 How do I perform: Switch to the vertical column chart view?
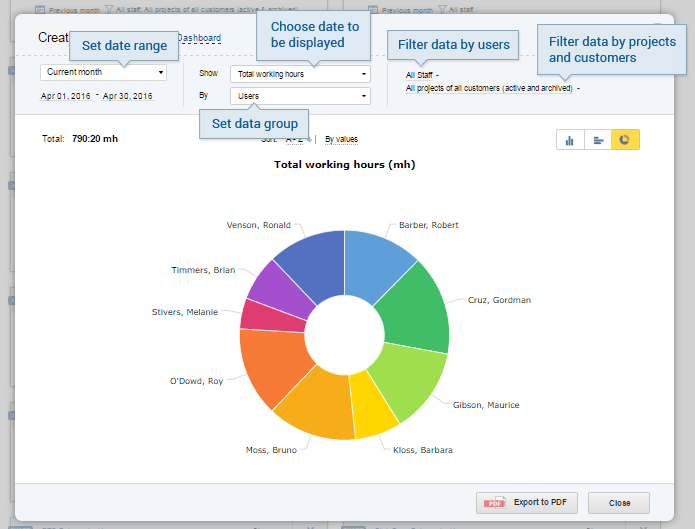pos(570,140)
